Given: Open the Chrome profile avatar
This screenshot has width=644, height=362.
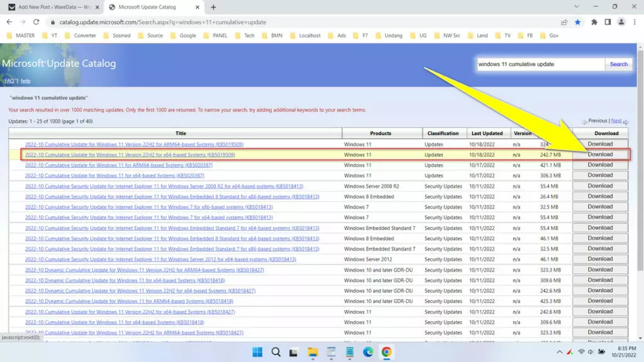Looking at the screenshot, I should pos(621,22).
